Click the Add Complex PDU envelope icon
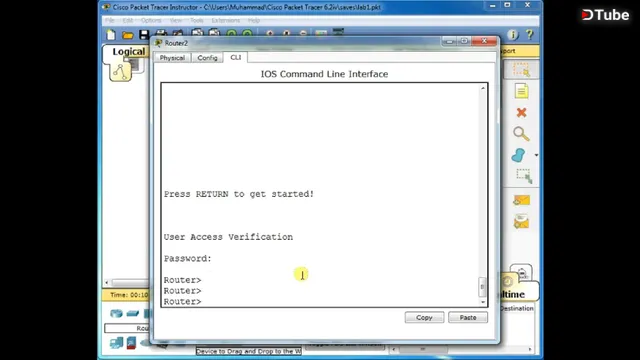 (521, 222)
